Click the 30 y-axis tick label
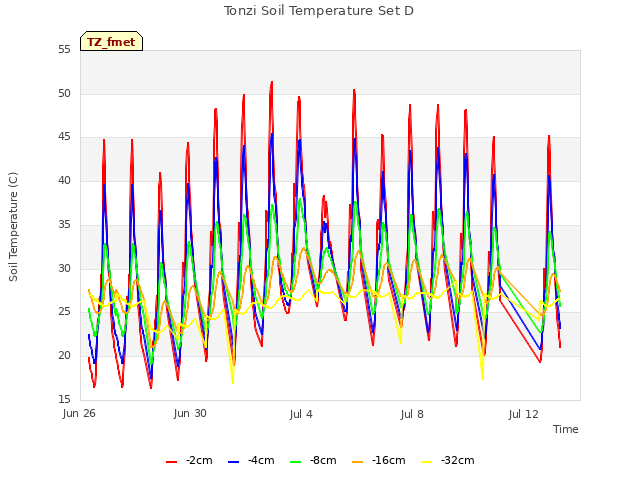 coord(64,268)
